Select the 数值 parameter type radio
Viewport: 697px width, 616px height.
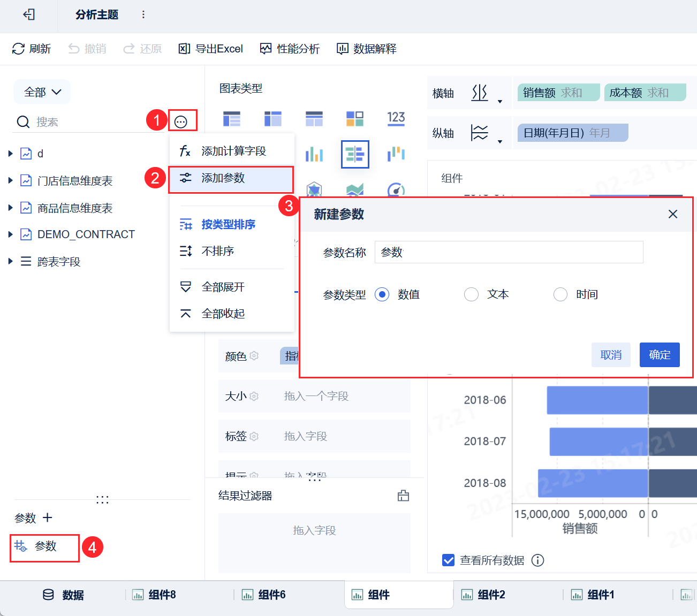click(382, 294)
